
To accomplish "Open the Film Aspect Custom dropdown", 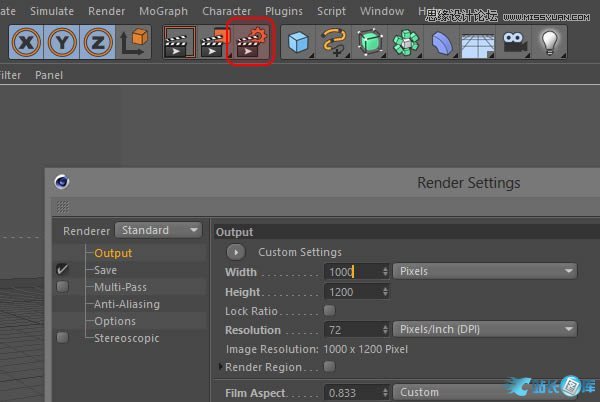I will click(x=485, y=392).
